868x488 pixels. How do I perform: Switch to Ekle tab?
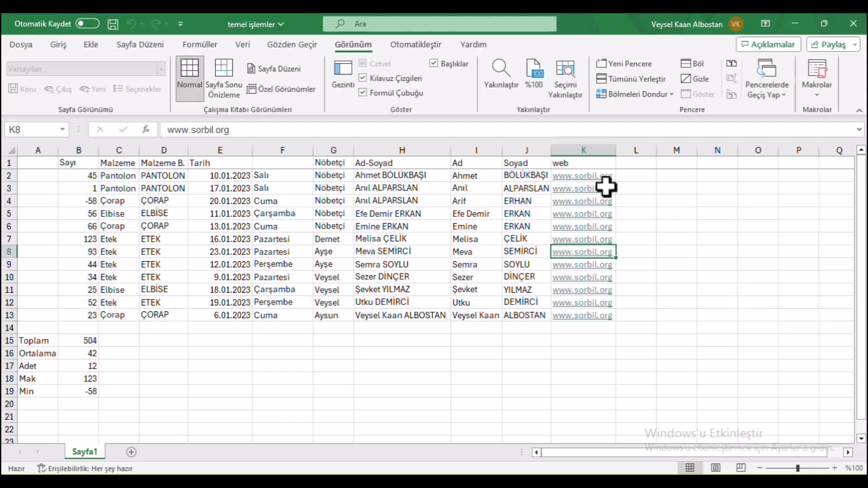click(91, 44)
